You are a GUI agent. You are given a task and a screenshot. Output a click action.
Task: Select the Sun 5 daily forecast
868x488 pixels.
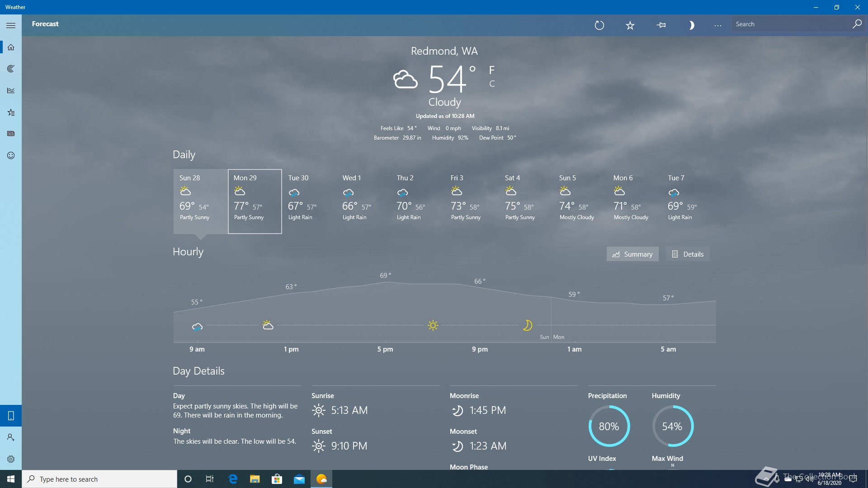(x=580, y=202)
